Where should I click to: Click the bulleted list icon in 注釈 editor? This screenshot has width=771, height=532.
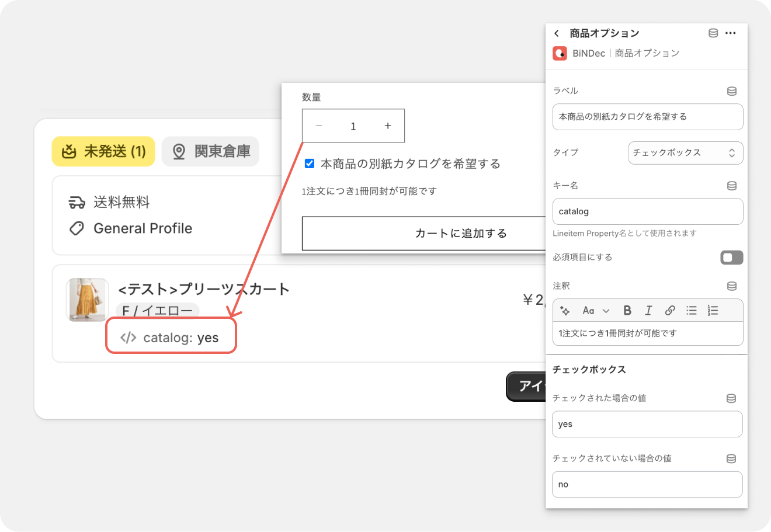692,311
